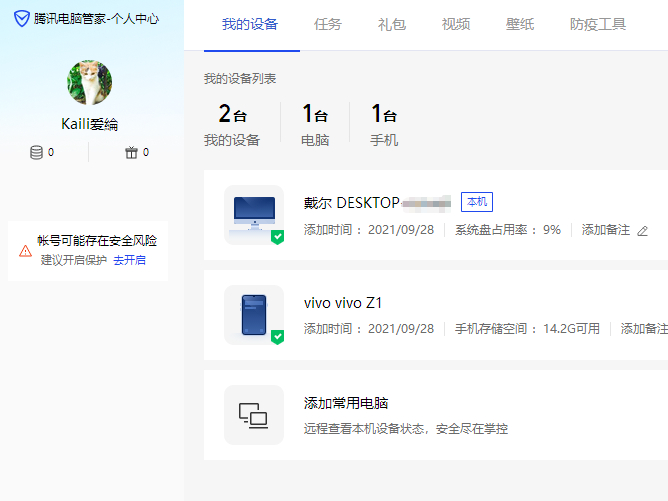This screenshot has width=668, height=501.
Task: Click 系统盘占用率: 9% text
Action: pos(508,230)
